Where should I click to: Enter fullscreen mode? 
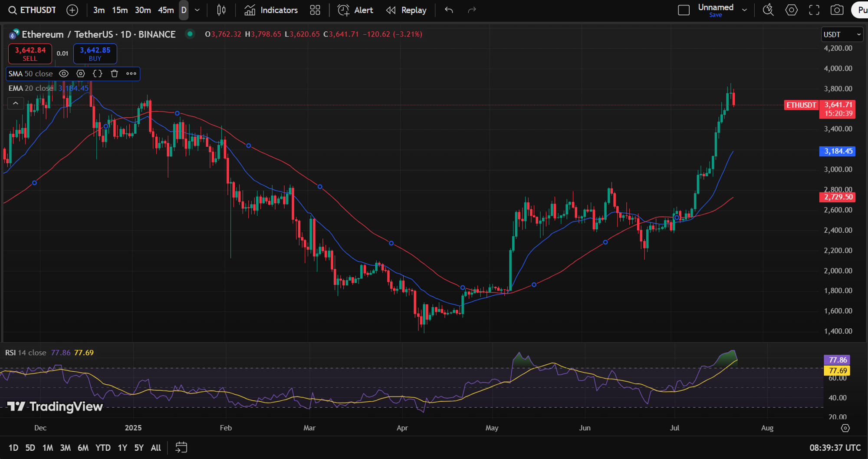814,10
